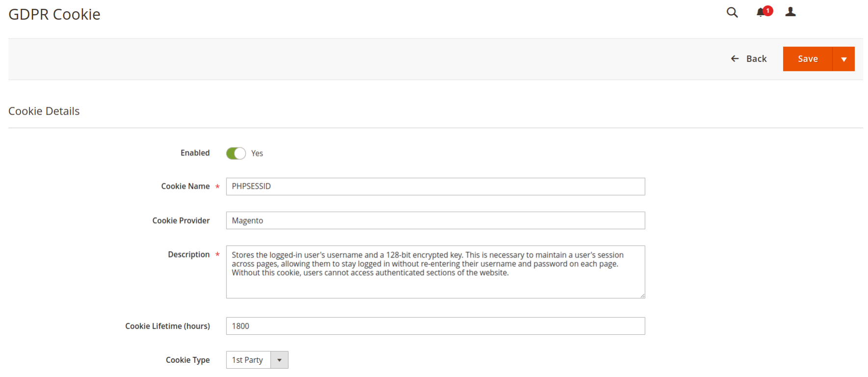Collapse the Cookie Details section heading
The width and height of the screenshot is (868, 377).
(44, 111)
